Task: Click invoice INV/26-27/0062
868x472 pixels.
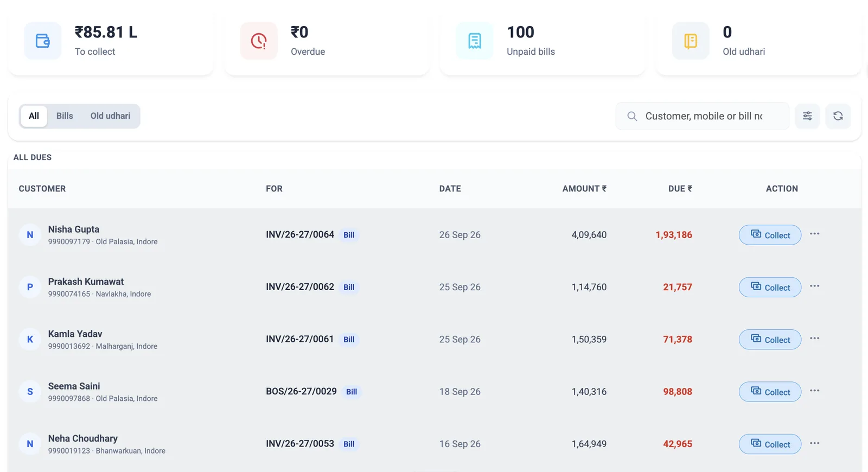Action: click(300, 286)
